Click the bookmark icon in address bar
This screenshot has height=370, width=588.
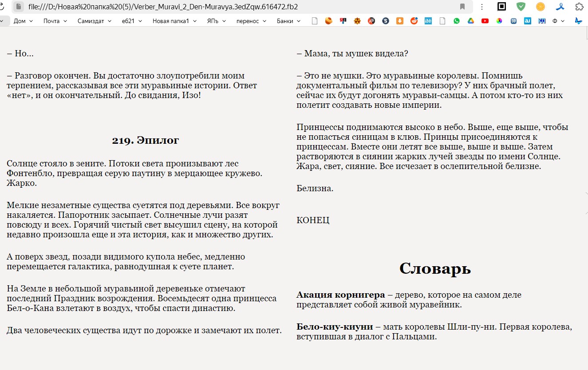point(462,7)
